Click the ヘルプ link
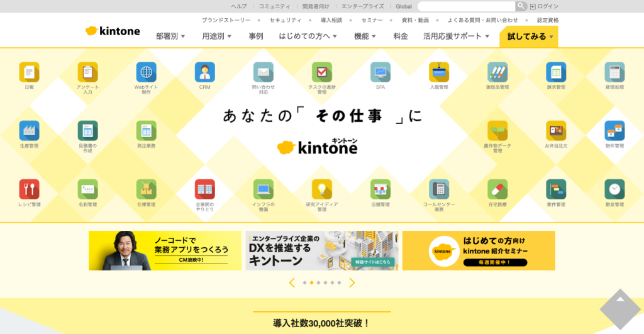The width and height of the screenshot is (644, 334). [x=238, y=6]
